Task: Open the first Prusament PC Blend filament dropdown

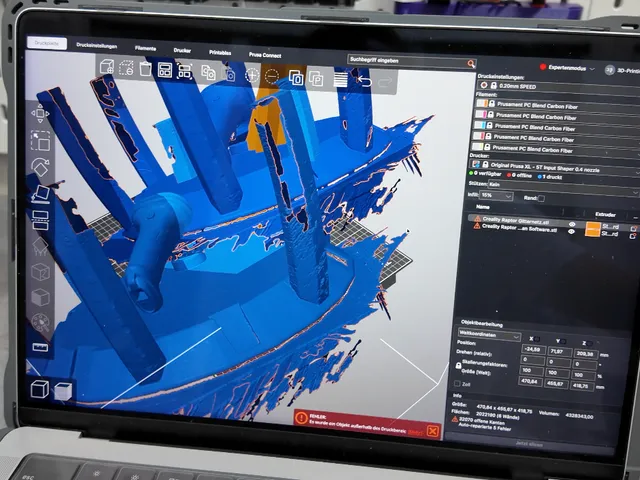Action: 558,106
